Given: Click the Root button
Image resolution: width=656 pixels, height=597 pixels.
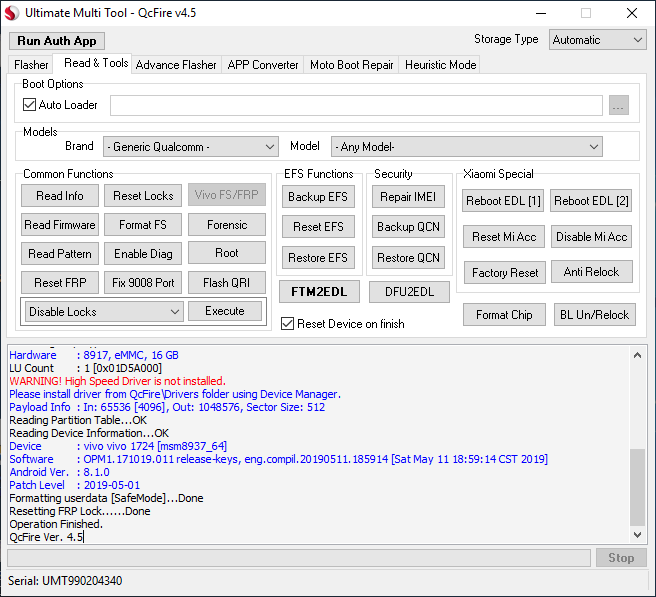Looking at the screenshot, I should 227,253.
